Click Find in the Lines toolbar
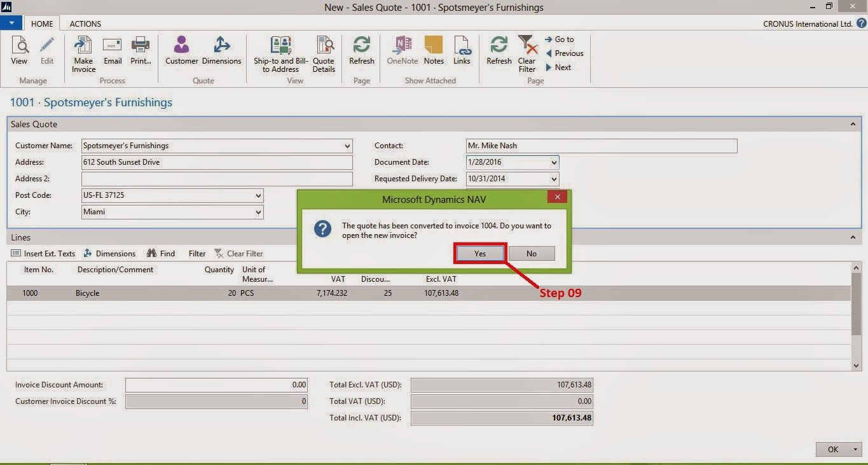The image size is (868, 465). click(161, 253)
